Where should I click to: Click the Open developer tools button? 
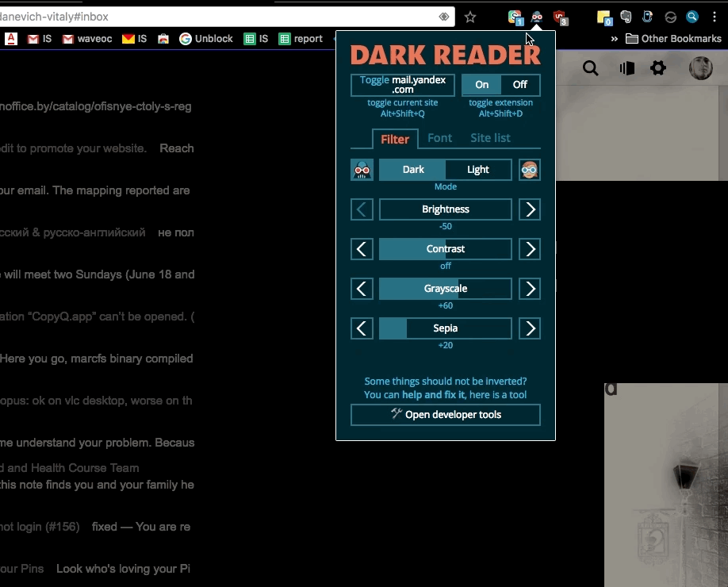[x=445, y=415]
